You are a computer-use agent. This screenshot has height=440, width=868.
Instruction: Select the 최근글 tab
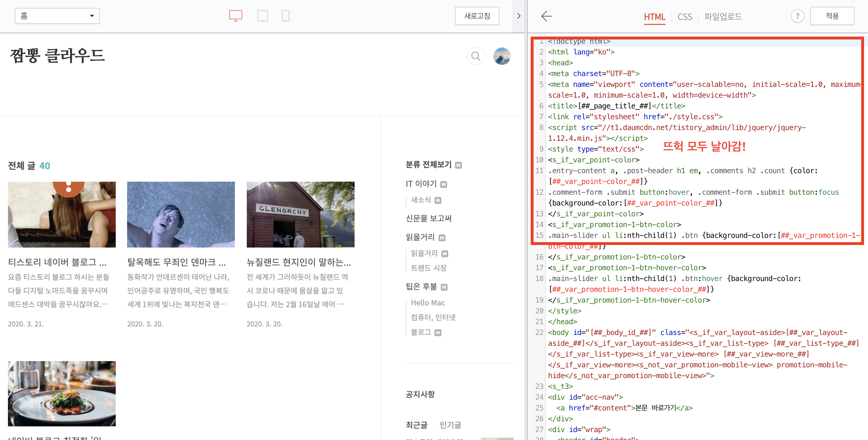[416, 425]
